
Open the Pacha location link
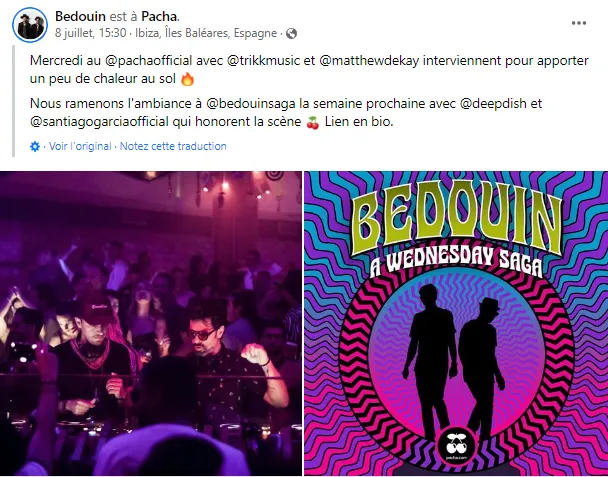click(x=159, y=16)
